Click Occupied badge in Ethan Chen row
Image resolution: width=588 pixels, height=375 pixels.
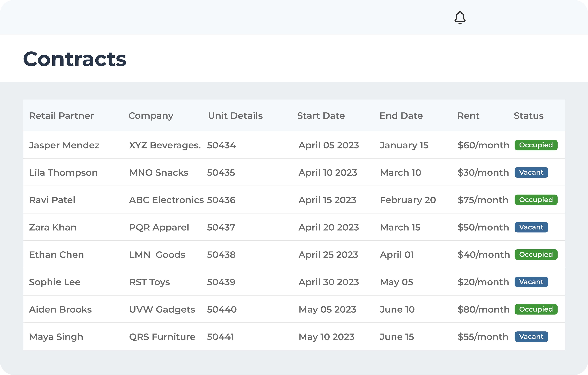click(x=536, y=255)
